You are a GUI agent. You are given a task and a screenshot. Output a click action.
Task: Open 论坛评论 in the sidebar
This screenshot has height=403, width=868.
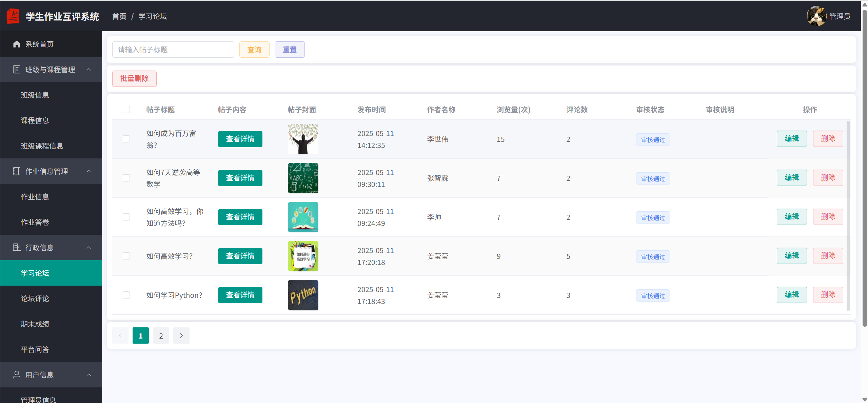35,299
